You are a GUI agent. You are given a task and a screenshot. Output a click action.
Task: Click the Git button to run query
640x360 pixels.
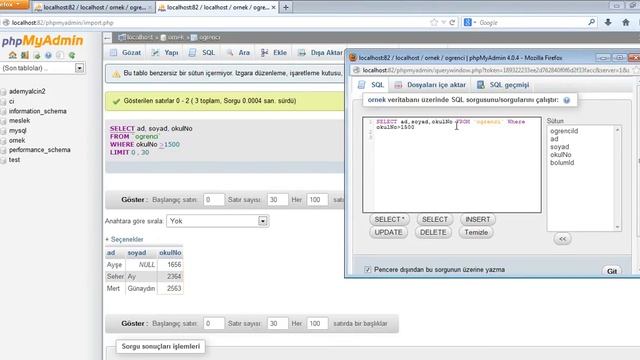[x=611, y=271]
